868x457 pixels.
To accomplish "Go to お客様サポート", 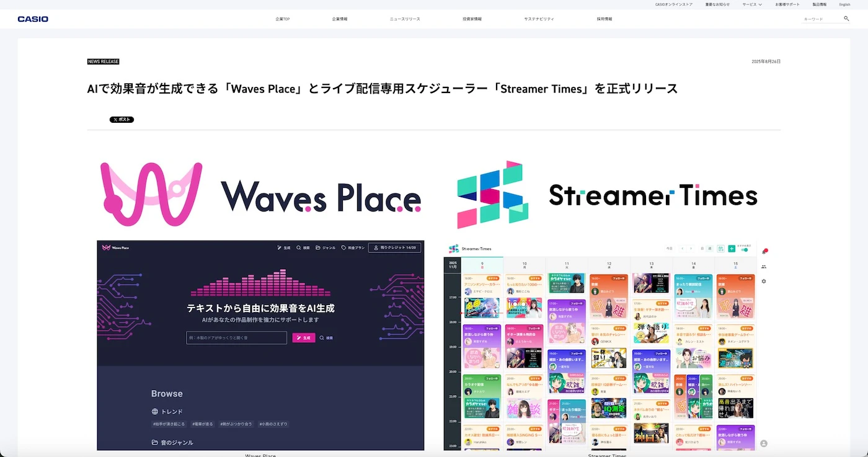I will 787,4.
